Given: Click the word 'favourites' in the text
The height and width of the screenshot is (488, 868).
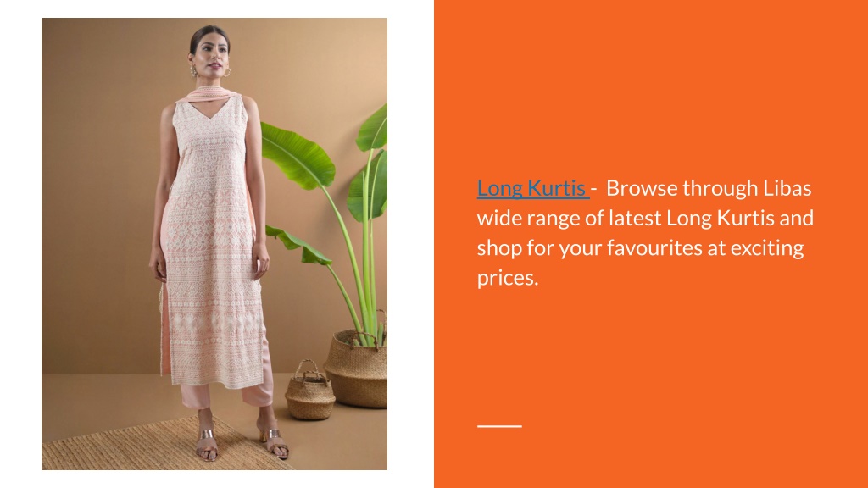Looking at the screenshot, I should click(x=654, y=248).
